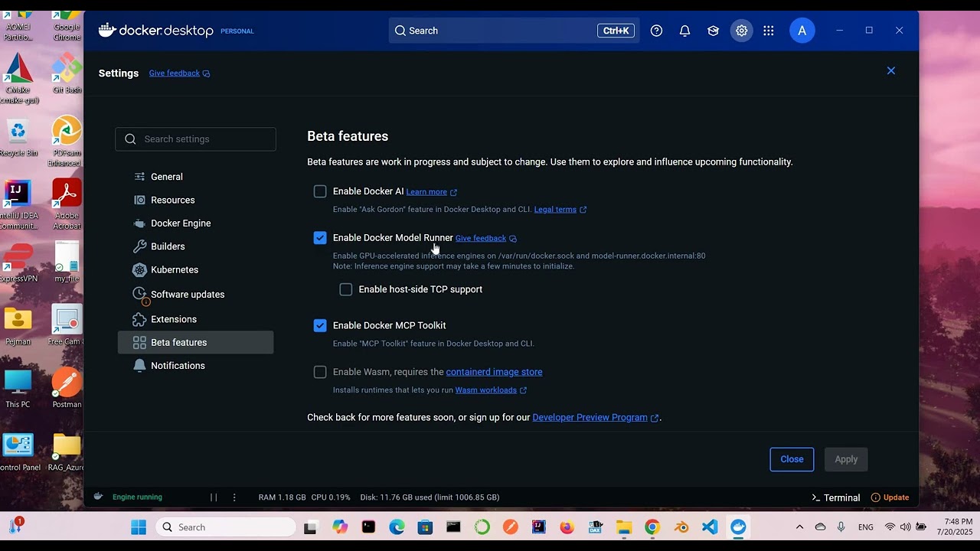
Task: Enable host-side TCP support checkbox
Action: tap(346, 289)
